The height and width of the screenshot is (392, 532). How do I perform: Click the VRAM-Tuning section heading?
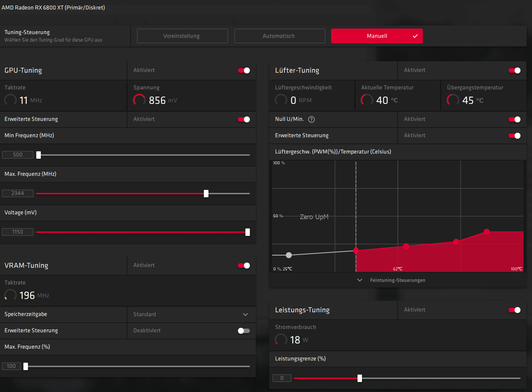click(26, 266)
